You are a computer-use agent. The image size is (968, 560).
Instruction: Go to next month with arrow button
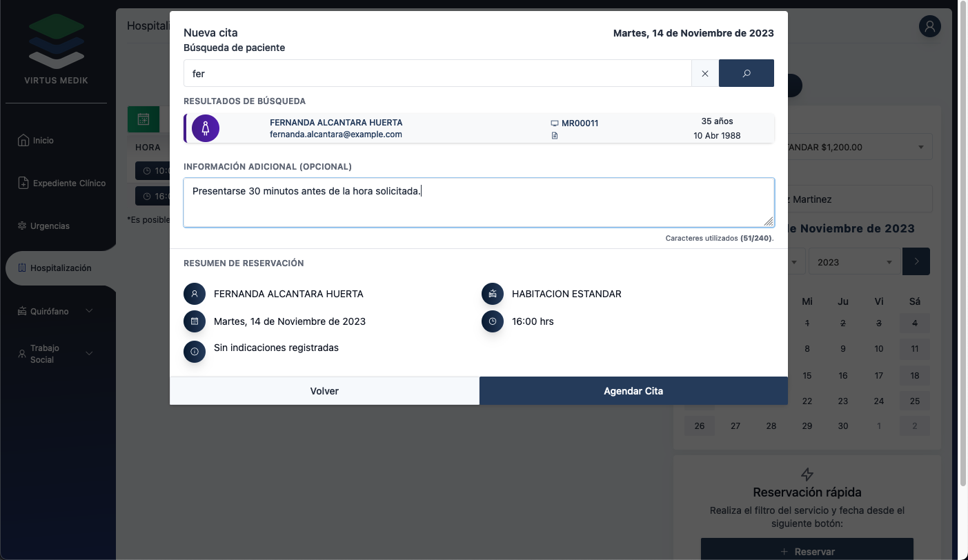tap(916, 261)
